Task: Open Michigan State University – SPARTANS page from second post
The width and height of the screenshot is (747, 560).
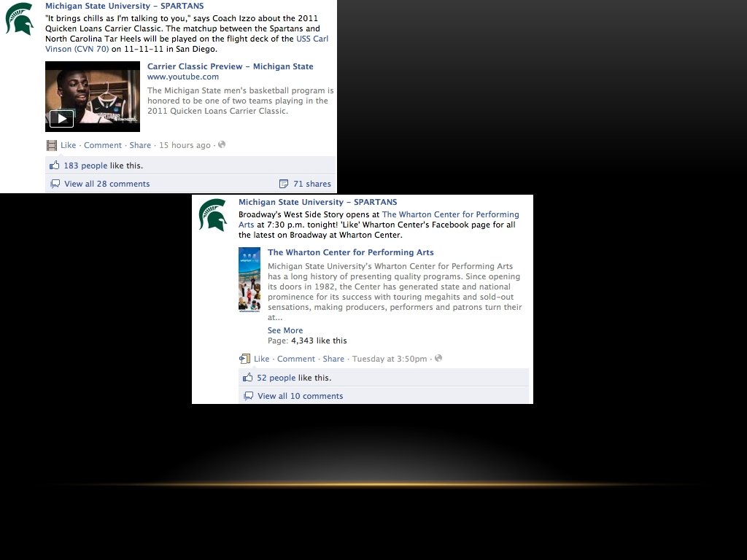Action: (318, 202)
